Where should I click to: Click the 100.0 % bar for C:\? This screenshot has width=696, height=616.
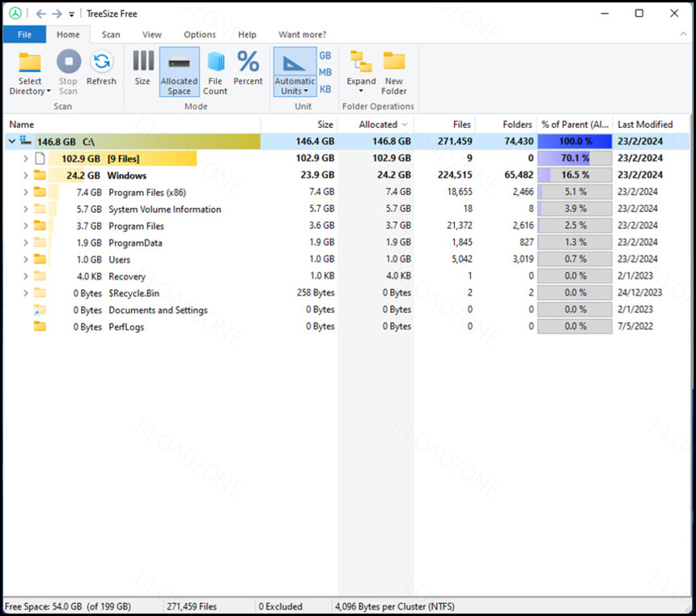click(575, 141)
